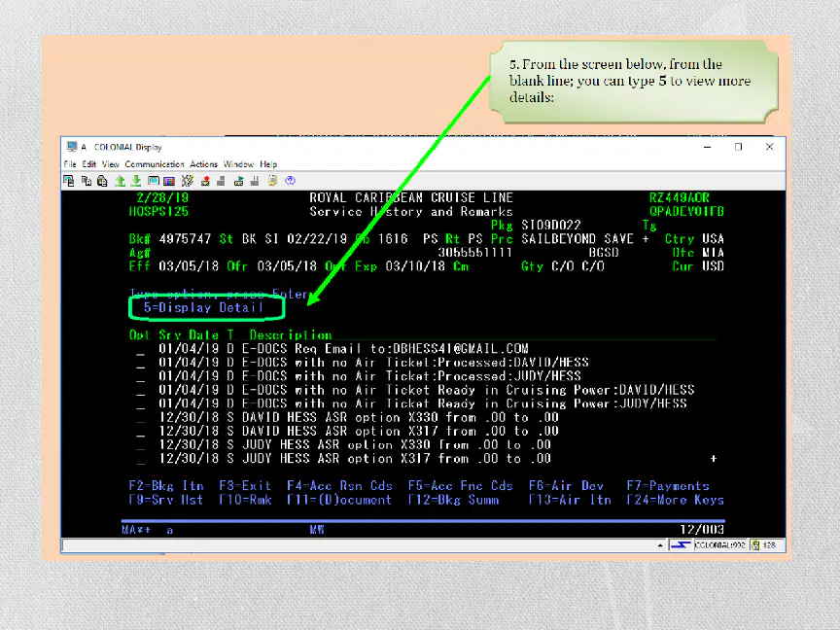This screenshot has height=630, width=840.
Task: Click Opt field for Ticket:Processed:JUDY/HESS row
Action: click(140, 377)
